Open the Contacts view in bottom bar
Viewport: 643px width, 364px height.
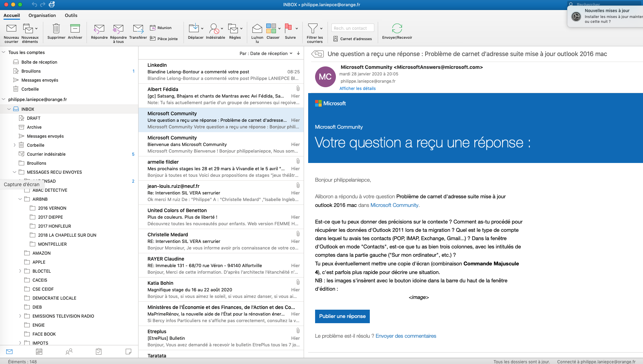point(69,352)
